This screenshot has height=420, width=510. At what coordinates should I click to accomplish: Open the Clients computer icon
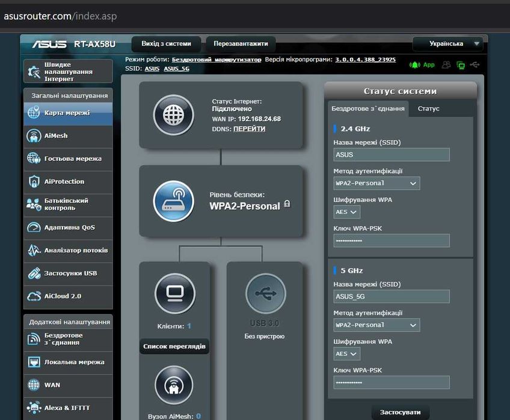175,294
